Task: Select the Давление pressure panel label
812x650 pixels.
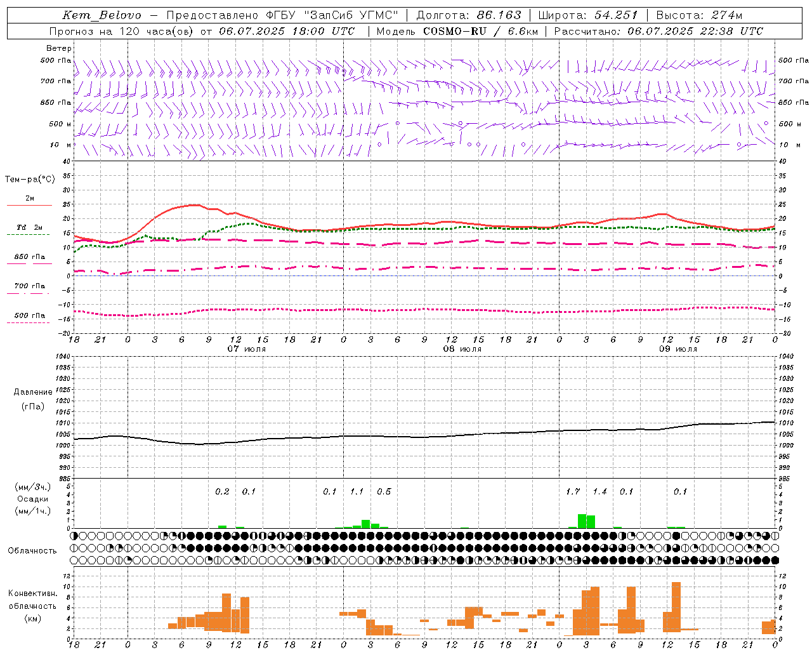Action: [33, 392]
